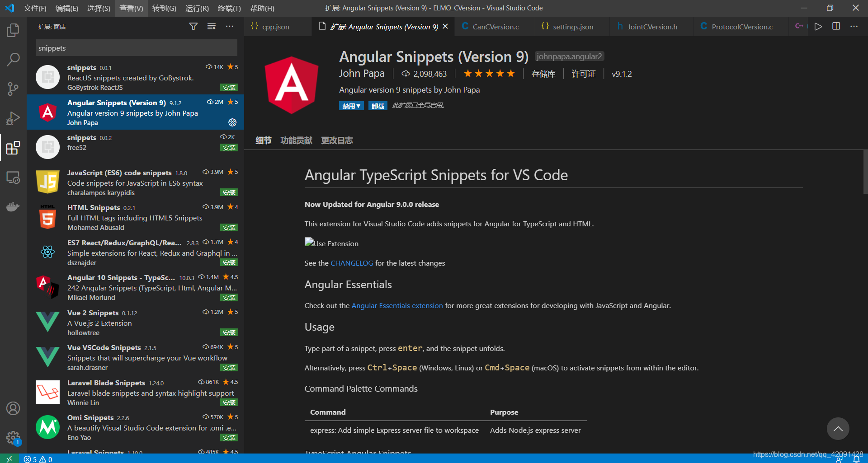The width and height of the screenshot is (868, 463).
Task: Install Angular 10 Snippets extension
Action: coord(229,298)
